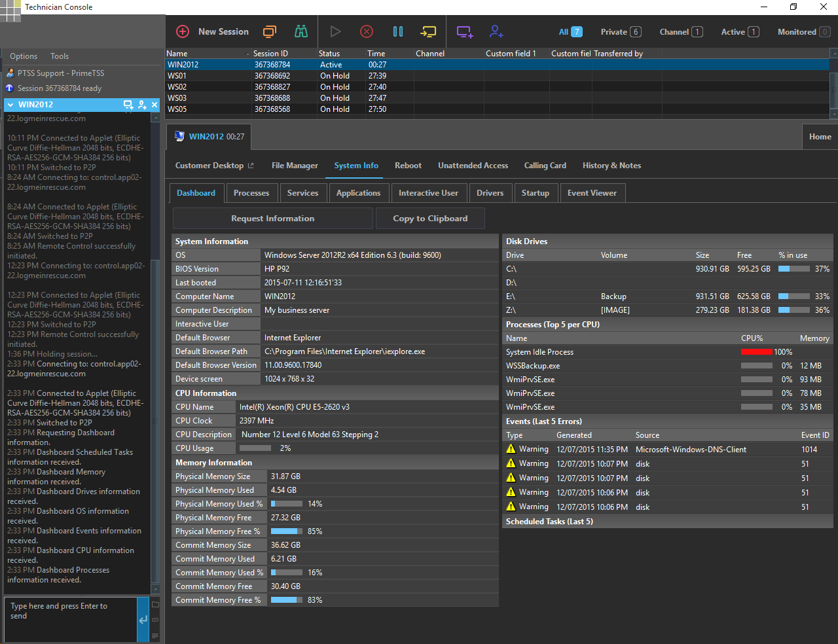Select the WS01 session row
The width and height of the screenshot is (838, 644).
498,76
